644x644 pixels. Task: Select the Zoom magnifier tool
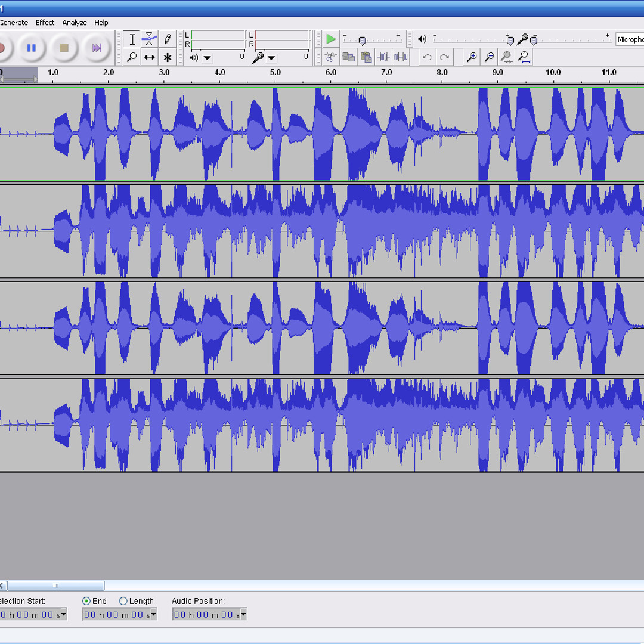(x=132, y=57)
